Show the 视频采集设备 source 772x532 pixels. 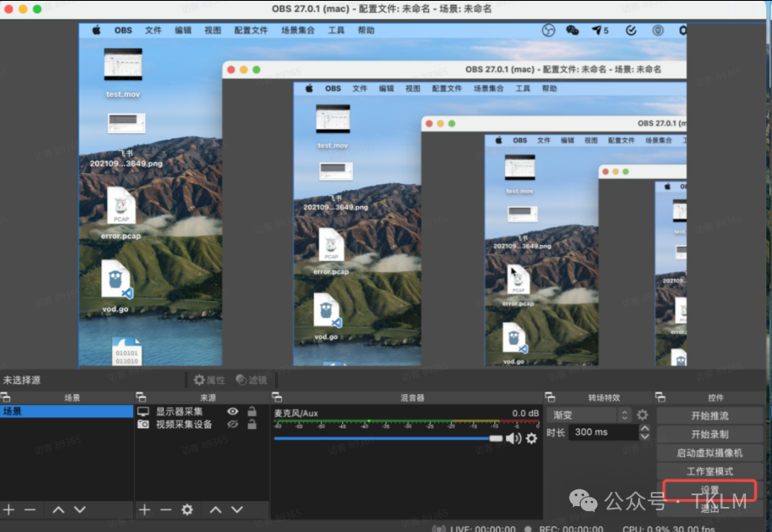pos(233,425)
